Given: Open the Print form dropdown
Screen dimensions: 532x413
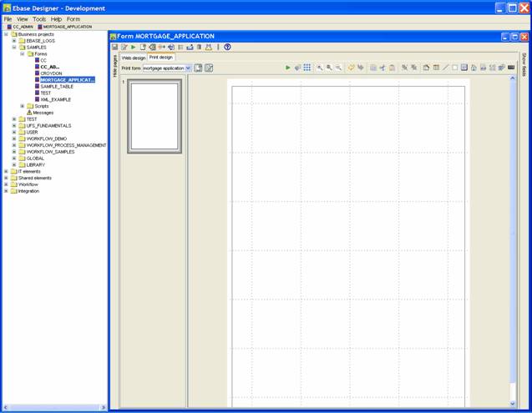Looking at the screenshot, I should (x=188, y=68).
